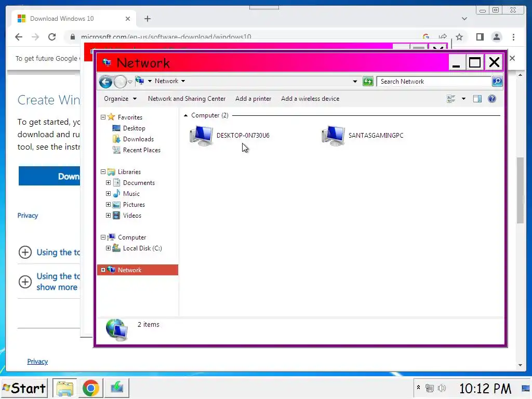Screen dimensions: 532x399
Task: Reload the page in Chrome
Action: 52,37
